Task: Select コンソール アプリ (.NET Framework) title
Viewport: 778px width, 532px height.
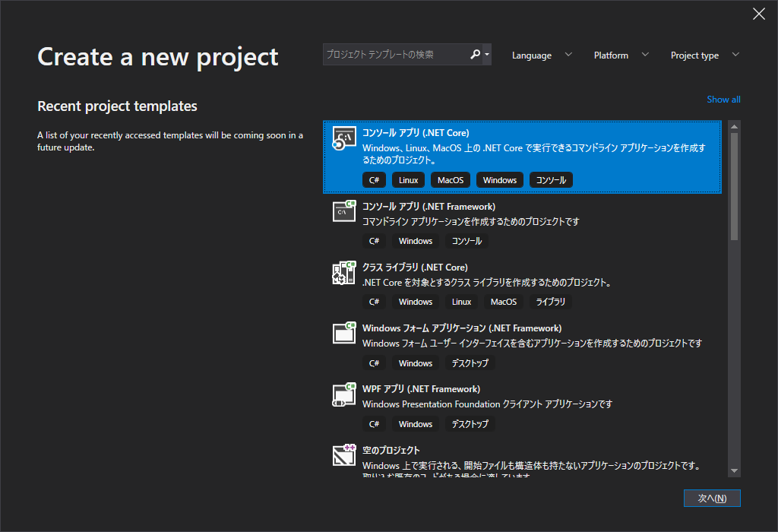Action: [429, 207]
